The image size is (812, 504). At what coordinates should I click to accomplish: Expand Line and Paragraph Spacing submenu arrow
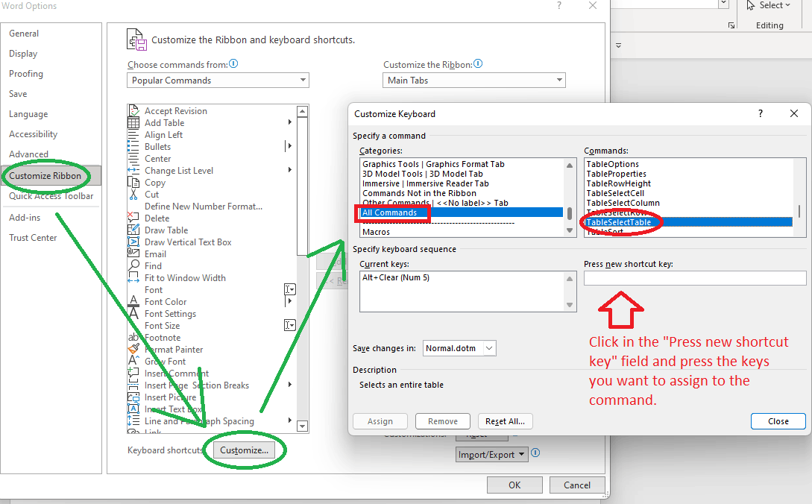(289, 420)
